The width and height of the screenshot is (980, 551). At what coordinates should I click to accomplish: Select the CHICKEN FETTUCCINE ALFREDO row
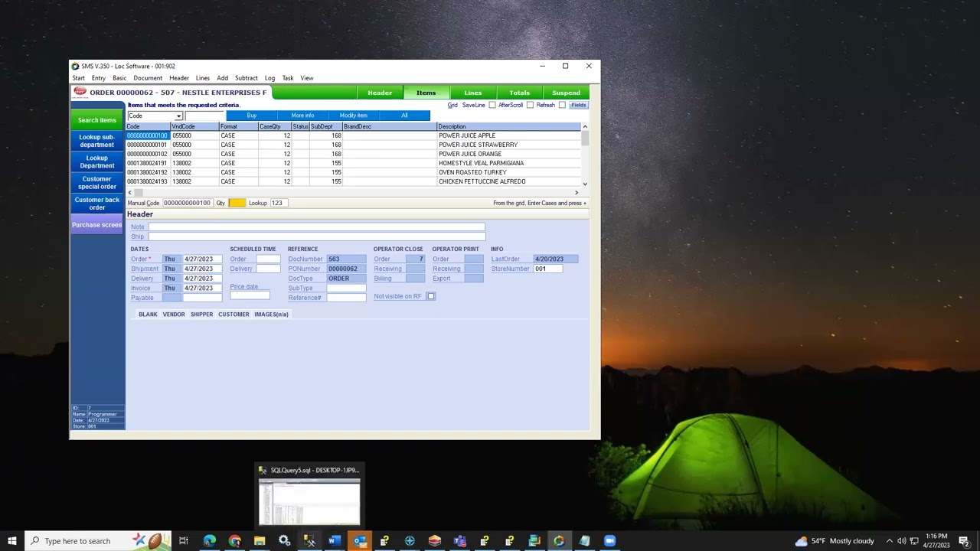point(353,181)
